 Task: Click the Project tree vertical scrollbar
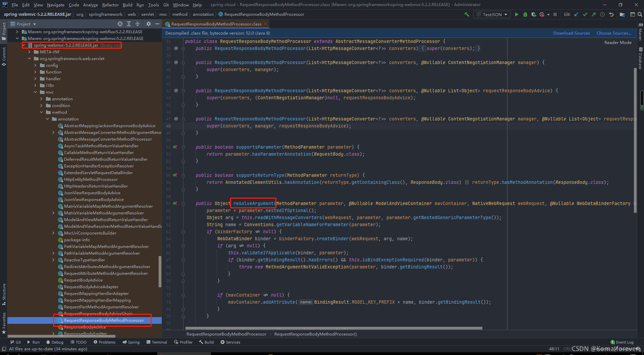click(x=160, y=271)
